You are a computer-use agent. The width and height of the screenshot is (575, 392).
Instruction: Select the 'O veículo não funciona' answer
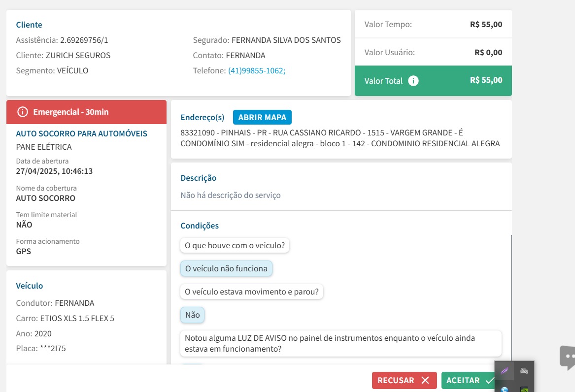(226, 268)
